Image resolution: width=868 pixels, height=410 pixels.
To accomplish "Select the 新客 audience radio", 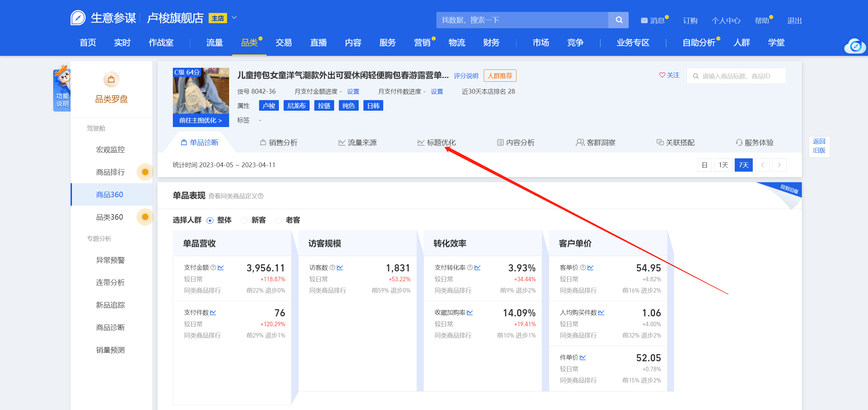I will pyautogui.click(x=244, y=220).
